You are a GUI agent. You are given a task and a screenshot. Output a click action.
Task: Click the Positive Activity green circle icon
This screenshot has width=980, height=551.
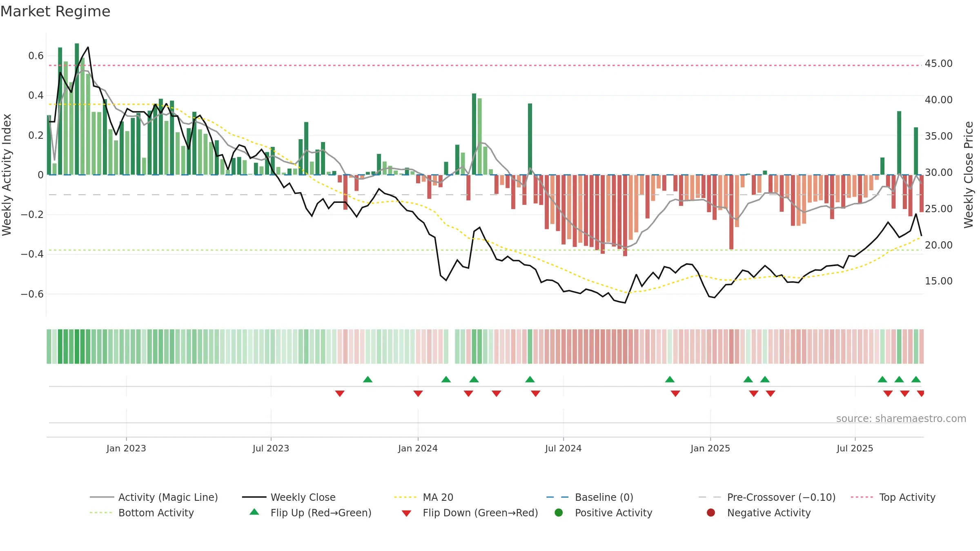pos(559,513)
